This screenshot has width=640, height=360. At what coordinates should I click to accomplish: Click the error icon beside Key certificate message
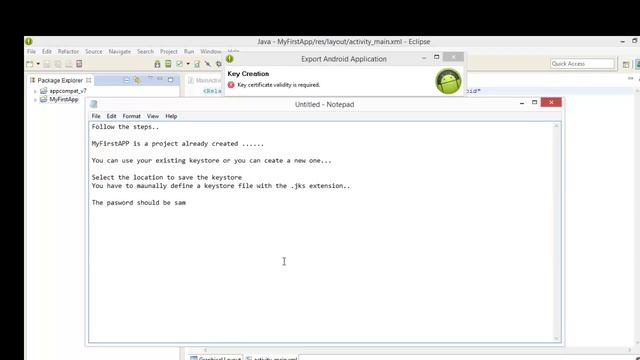tap(231, 85)
